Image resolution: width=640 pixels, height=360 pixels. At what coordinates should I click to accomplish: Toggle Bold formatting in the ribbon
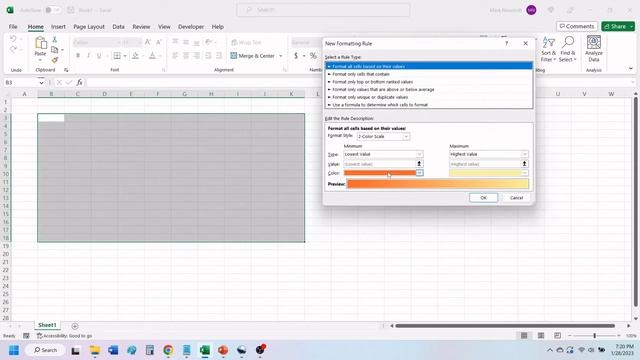(78, 56)
